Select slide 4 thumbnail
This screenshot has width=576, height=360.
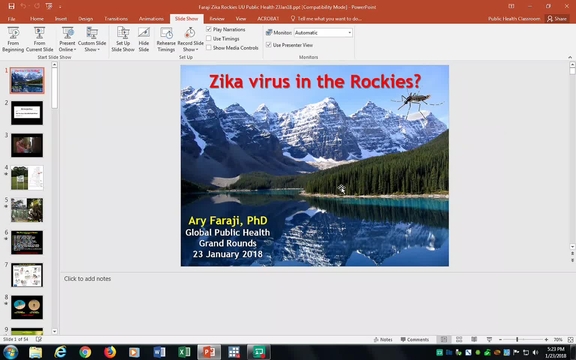[x=27, y=178]
